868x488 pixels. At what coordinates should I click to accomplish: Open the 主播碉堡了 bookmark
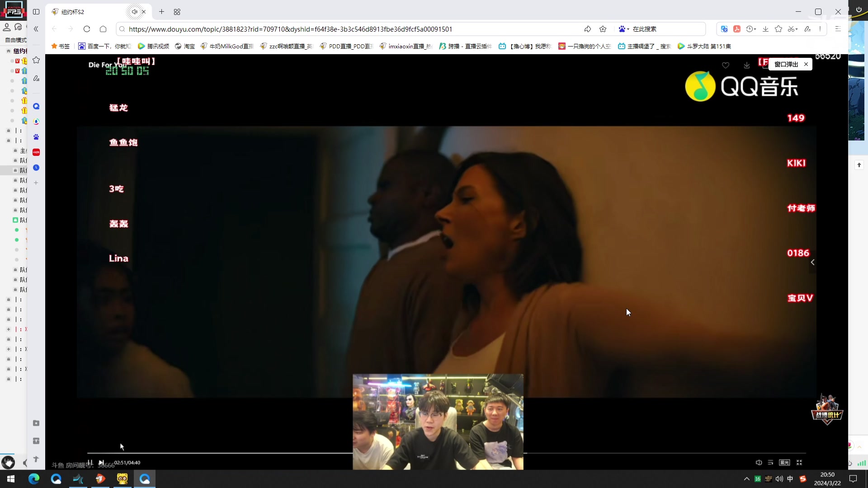coord(644,46)
